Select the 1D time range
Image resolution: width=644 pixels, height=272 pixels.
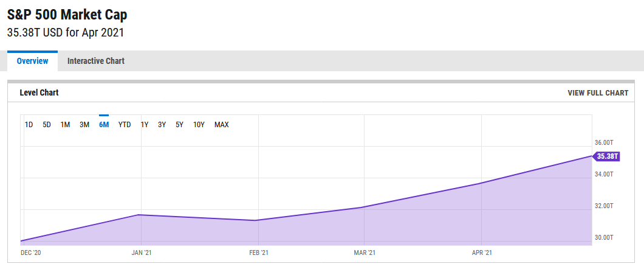click(x=29, y=125)
